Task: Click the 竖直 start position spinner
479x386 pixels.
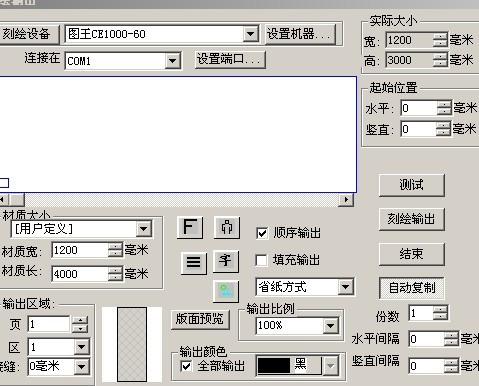Action: tap(443, 129)
